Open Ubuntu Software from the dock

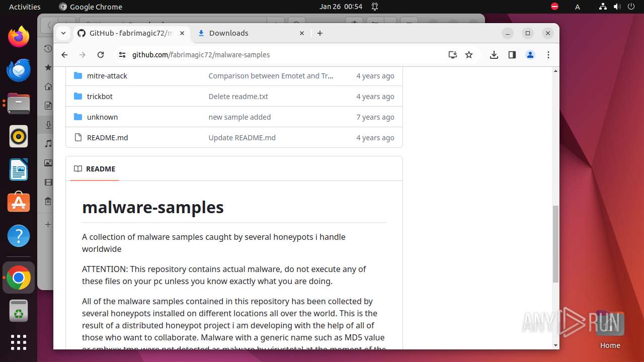pos(19,203)
